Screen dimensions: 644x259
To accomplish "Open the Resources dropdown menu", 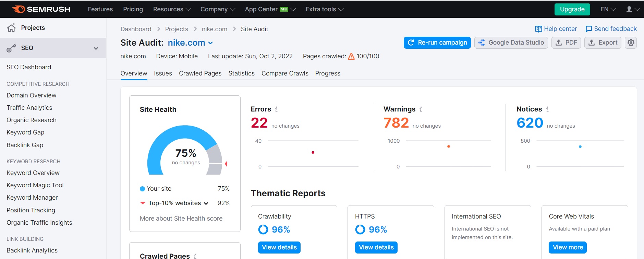I will coord(172,9).
